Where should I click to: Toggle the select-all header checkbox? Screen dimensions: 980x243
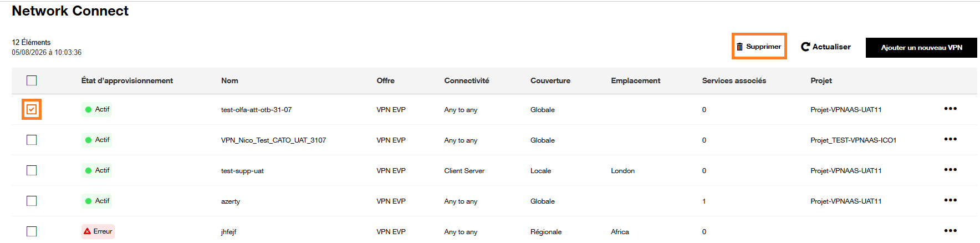coord(32,80)
